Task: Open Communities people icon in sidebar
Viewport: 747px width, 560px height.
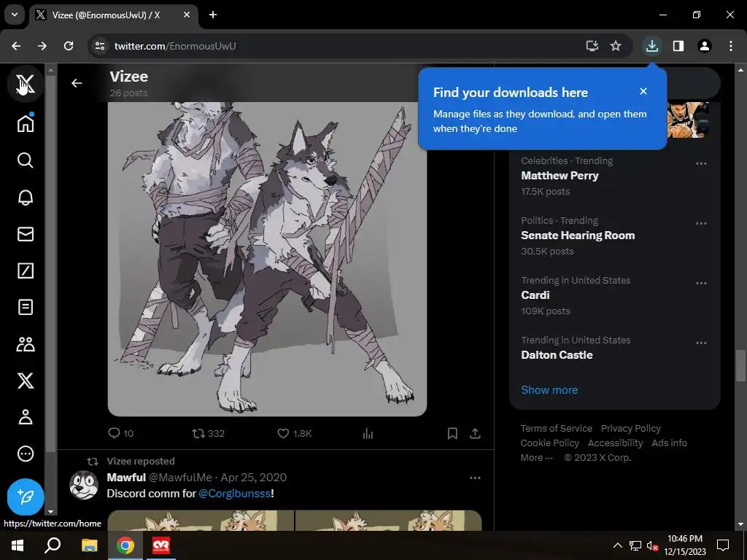Action: (26, 344)
